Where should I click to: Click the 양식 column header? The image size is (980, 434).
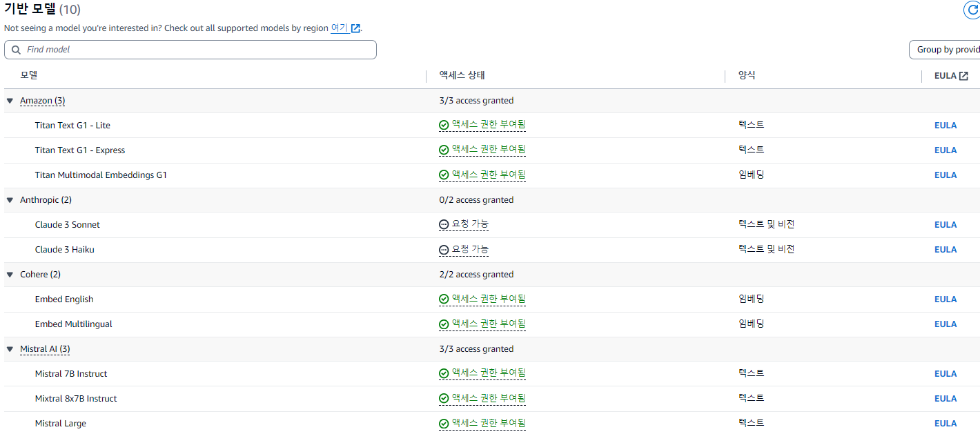click(x=747, y=75)
